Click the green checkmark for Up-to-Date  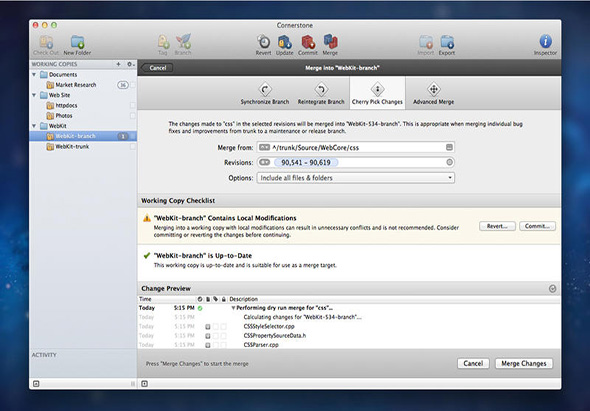click(147, 256)
